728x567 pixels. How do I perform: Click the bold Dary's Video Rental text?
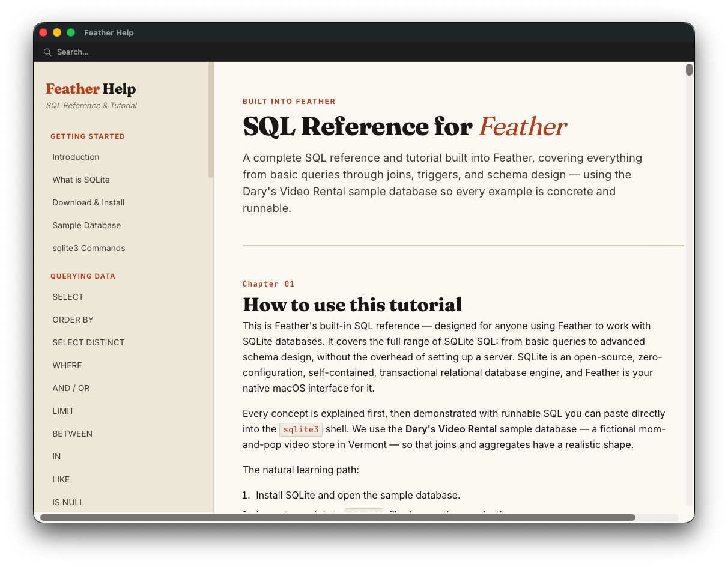[451, 429]
